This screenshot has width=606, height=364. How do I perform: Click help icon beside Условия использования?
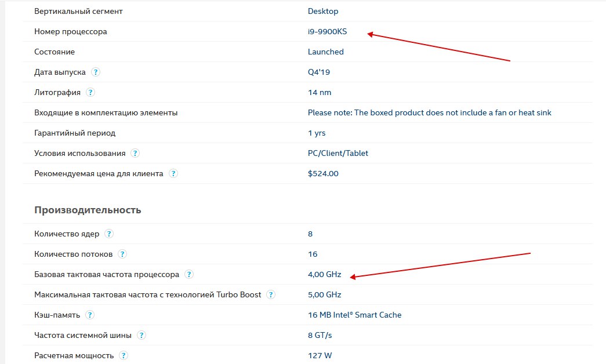(x=135, y=153)
